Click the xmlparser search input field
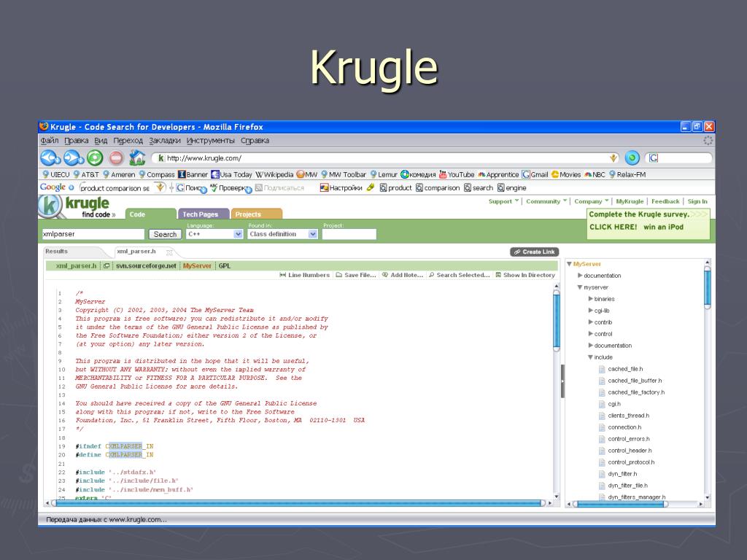 [93, 234]
